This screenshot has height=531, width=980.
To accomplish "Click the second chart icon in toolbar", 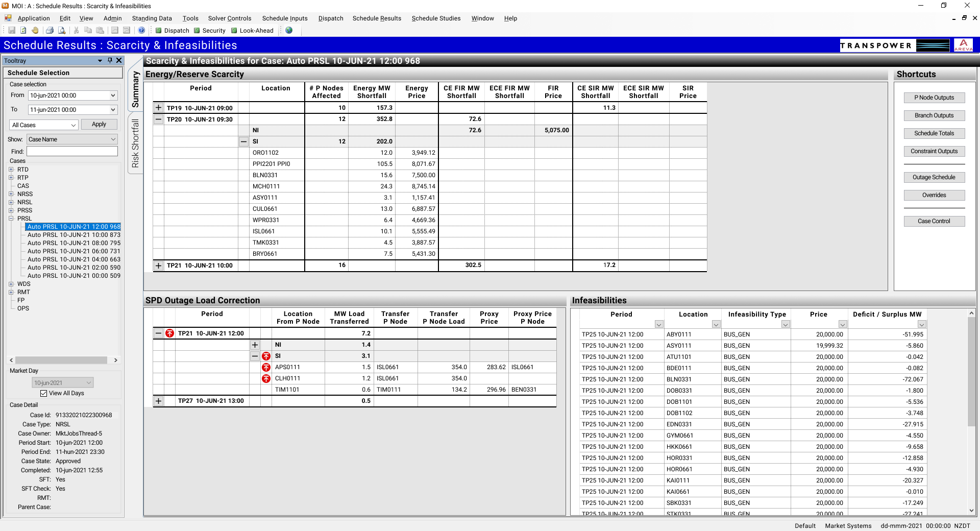I will pyautogui.click(x=127, y=31).
